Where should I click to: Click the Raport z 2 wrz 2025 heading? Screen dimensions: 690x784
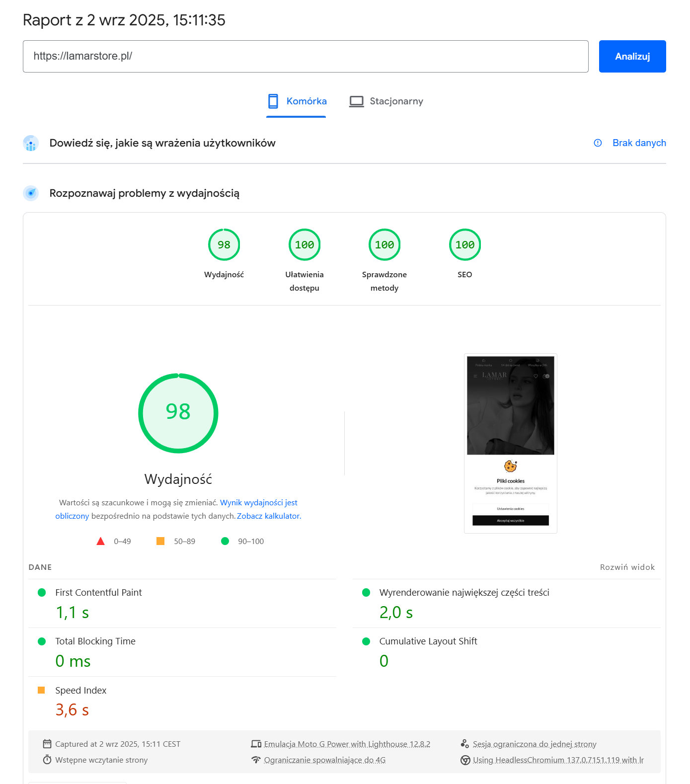coord(124,20)
